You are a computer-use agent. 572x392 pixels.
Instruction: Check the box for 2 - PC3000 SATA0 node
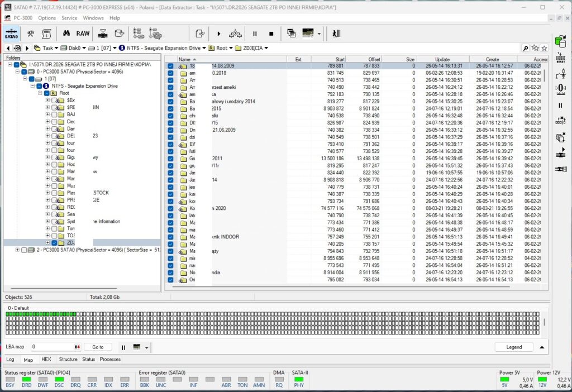point(24,250)
